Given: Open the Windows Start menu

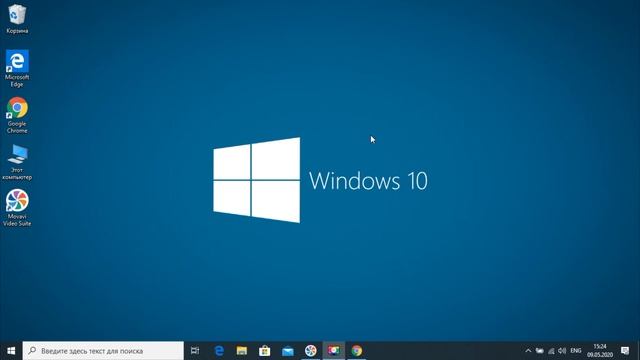Looking at the screenshot, I should coord(11,351).
